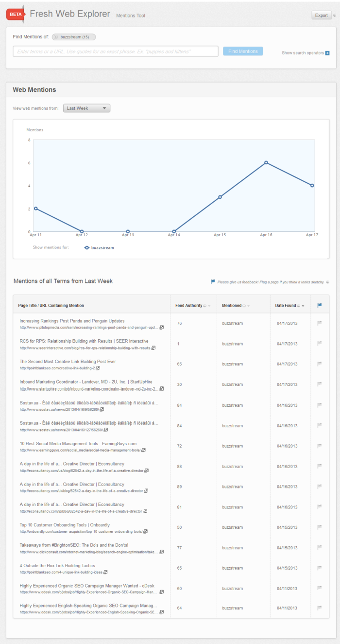
Task: Flag The Second Most Creative Link Building row
Action: click(320, 364)
